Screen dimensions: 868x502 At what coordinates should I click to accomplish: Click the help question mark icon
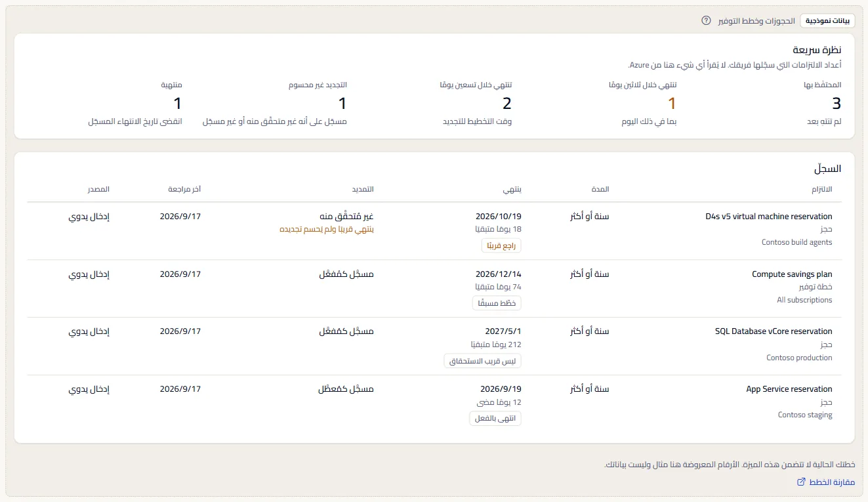tap(706, 21)
